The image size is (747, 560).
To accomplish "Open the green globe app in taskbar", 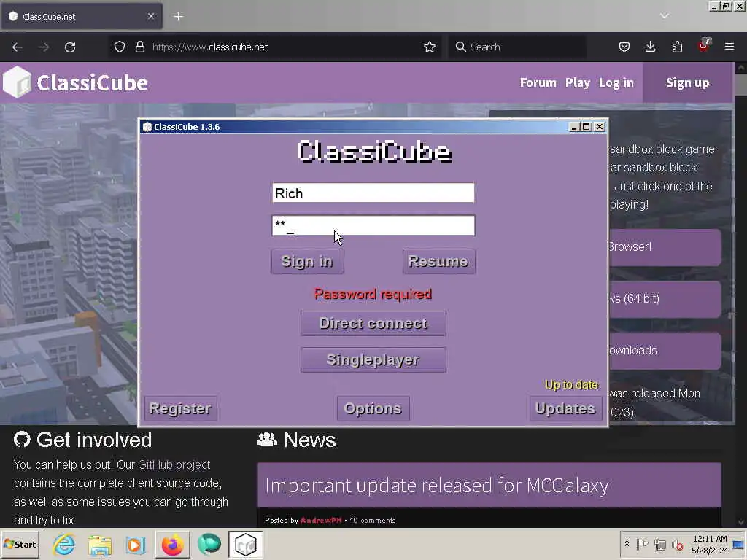I will pyautogui.click(x=209, y=544).
